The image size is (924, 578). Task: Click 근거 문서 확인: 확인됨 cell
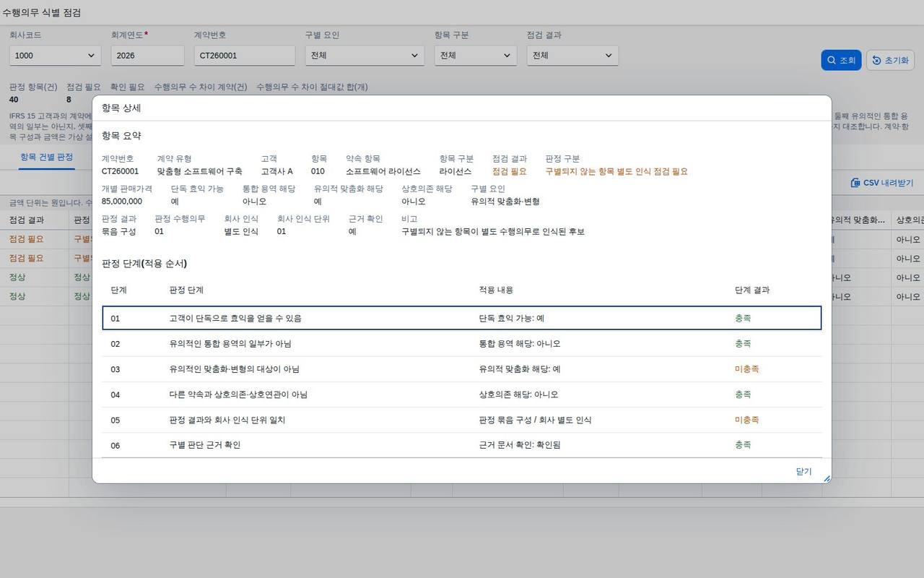coord(519,445)
